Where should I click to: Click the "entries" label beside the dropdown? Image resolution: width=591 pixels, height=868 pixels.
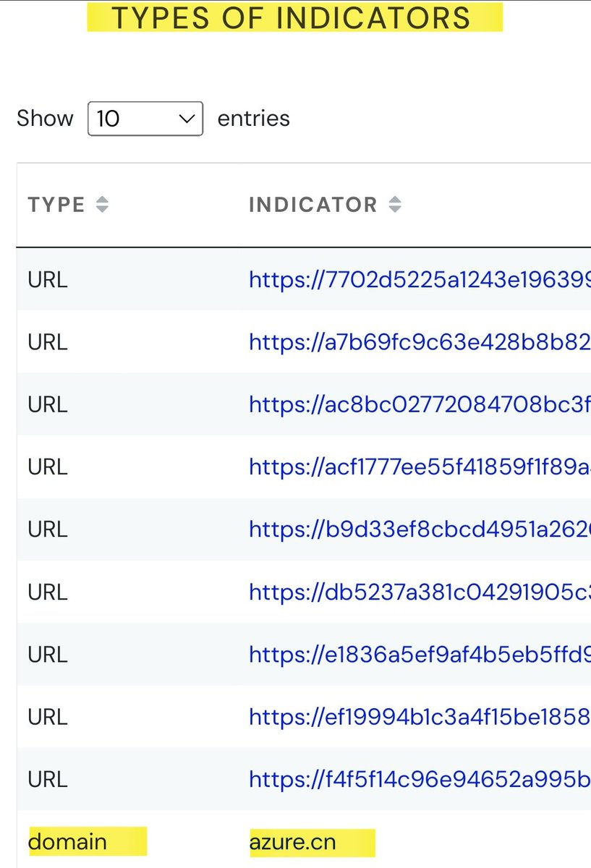click(253, 118)
